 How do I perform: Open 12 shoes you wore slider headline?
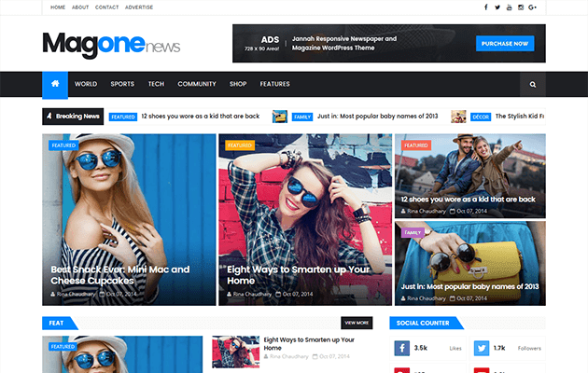[468, 200]
